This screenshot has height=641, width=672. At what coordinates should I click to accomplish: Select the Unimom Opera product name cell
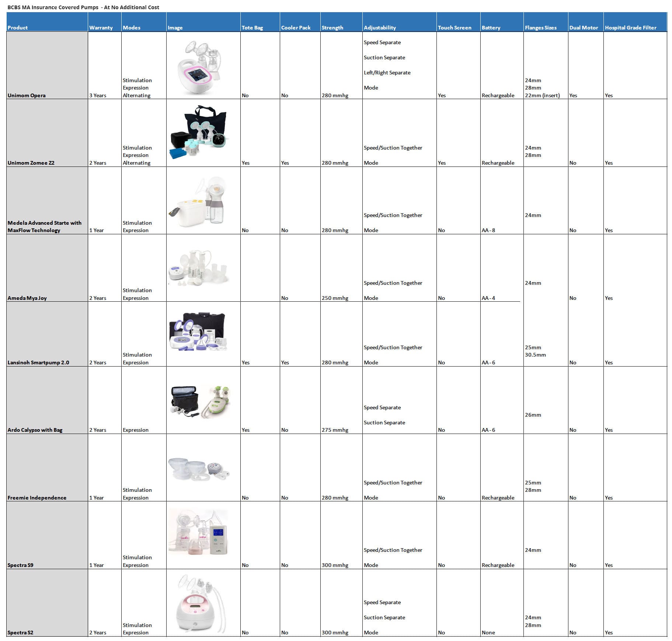[x=27, y=95]
